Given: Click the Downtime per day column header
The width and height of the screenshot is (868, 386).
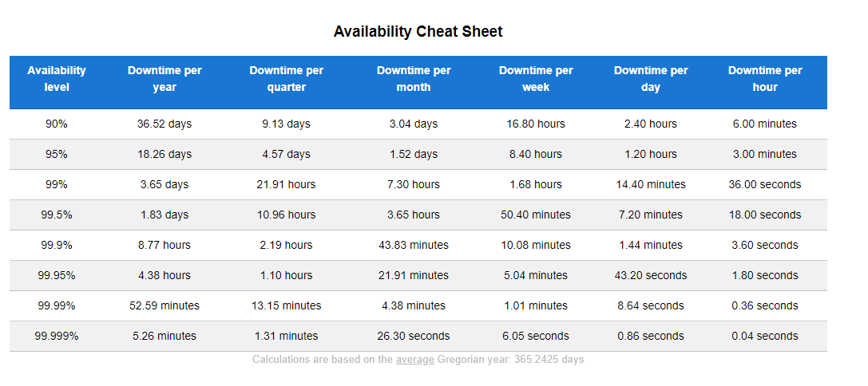Looking at the screenshot, I should click(x=651, y=79).
